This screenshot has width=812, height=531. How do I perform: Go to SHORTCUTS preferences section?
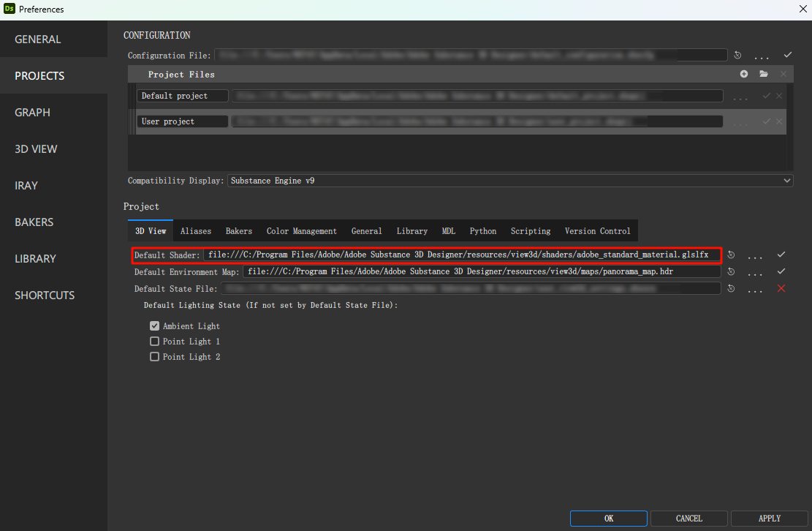(x=45, y=295)
